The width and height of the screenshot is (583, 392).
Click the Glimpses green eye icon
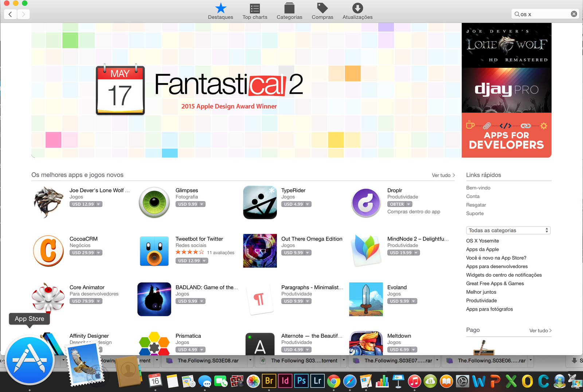point(154,202)
